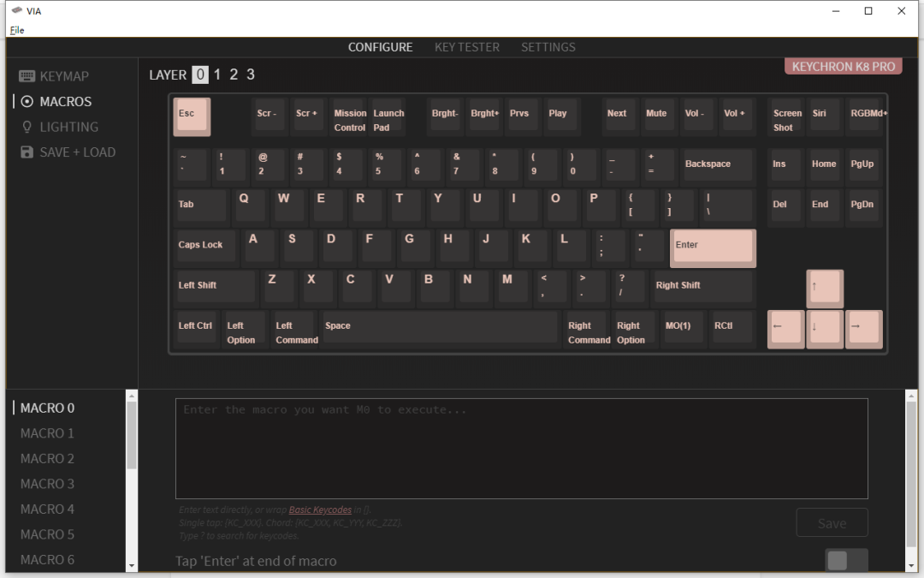Open the Keymap section via keyboard icon

27,76
